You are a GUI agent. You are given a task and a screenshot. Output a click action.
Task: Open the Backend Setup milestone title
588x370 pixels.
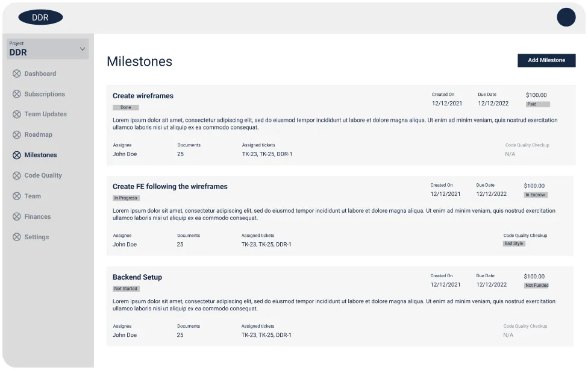click(137, 277)
